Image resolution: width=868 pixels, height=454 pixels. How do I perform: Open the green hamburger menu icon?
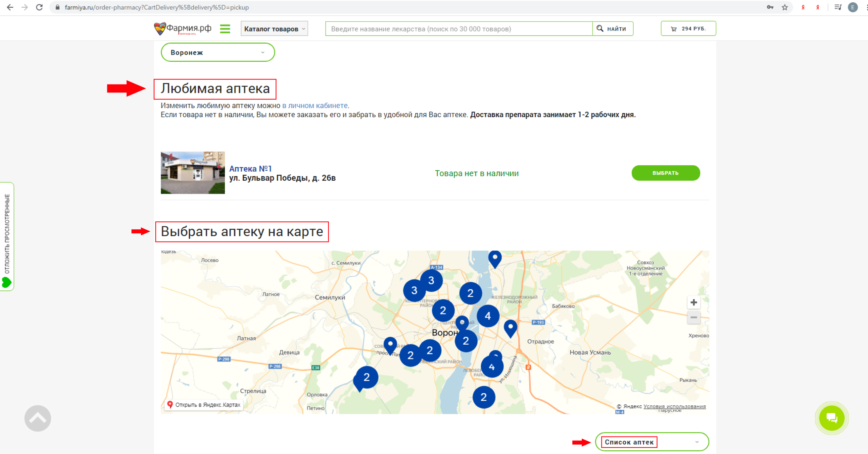tap(225, 29)
